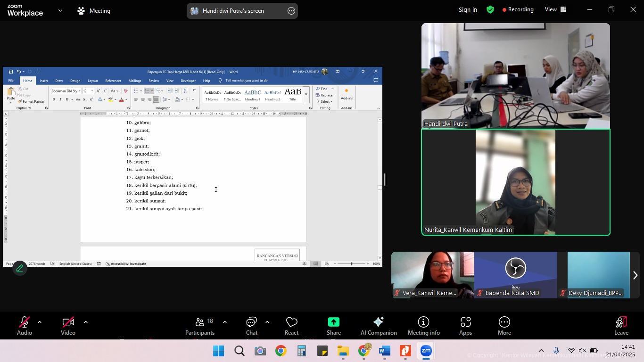Toggle justify alignment

point(156,99)
